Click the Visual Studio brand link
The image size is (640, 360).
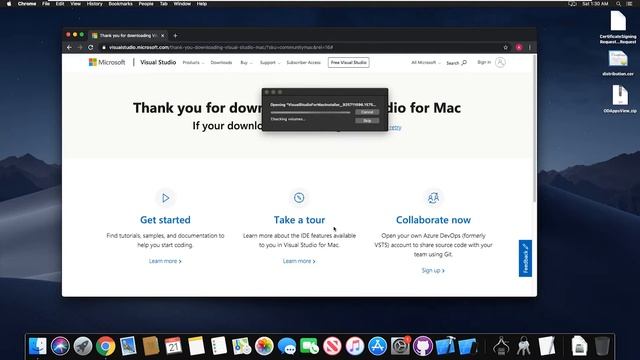pos(158,62)
